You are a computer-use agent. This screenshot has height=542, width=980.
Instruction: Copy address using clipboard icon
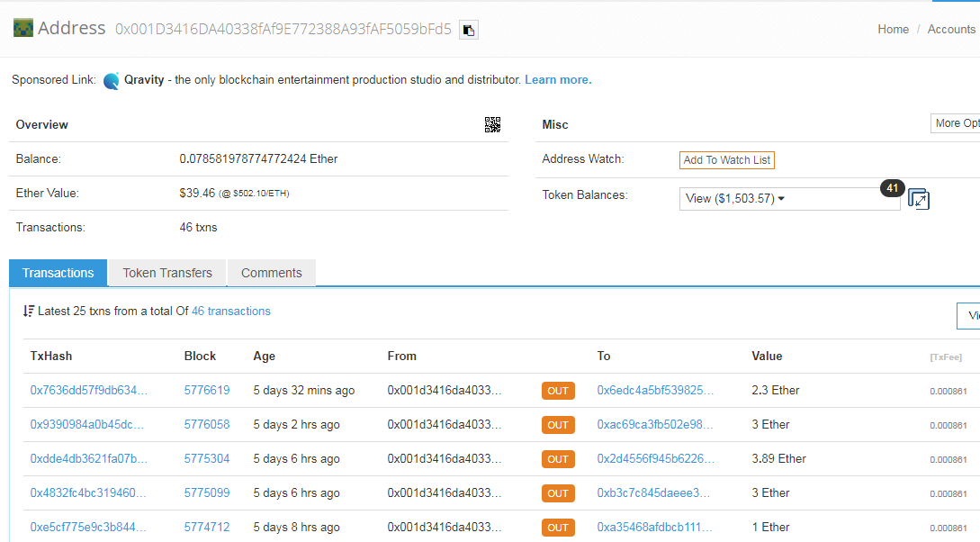click(x=469, y=30)
